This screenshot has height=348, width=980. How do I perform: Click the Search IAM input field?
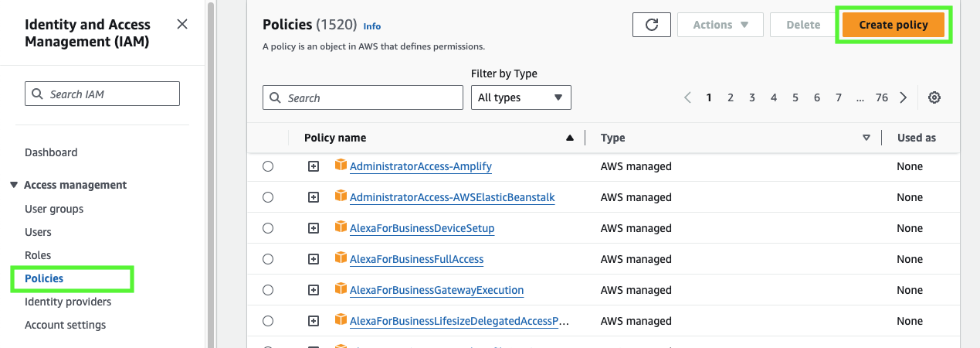coord(103,94)
